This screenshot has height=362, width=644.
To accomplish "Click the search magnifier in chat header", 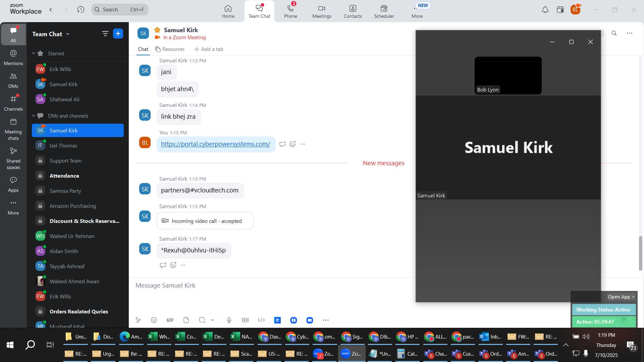I will [614, 33].
